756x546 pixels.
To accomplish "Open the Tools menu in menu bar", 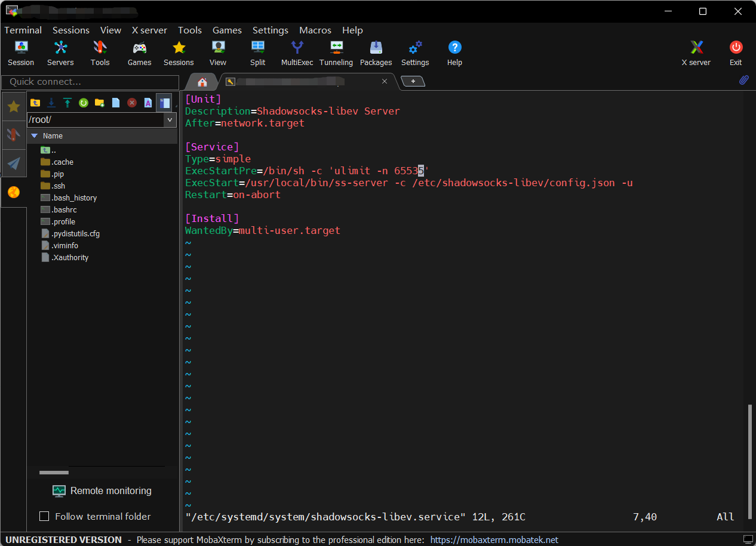I will (x=190, y=30).
